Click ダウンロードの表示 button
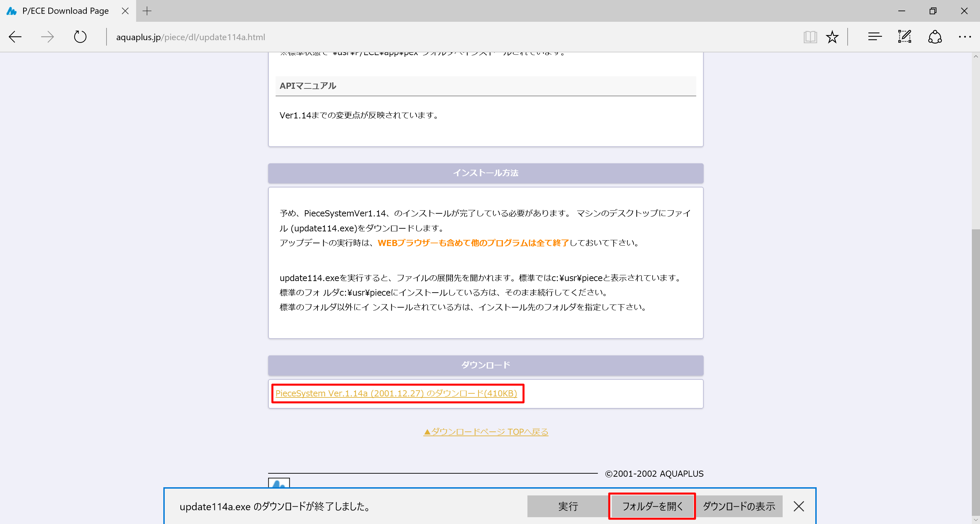The width and height of the screenshot is (980, 524). pos(739,506)
